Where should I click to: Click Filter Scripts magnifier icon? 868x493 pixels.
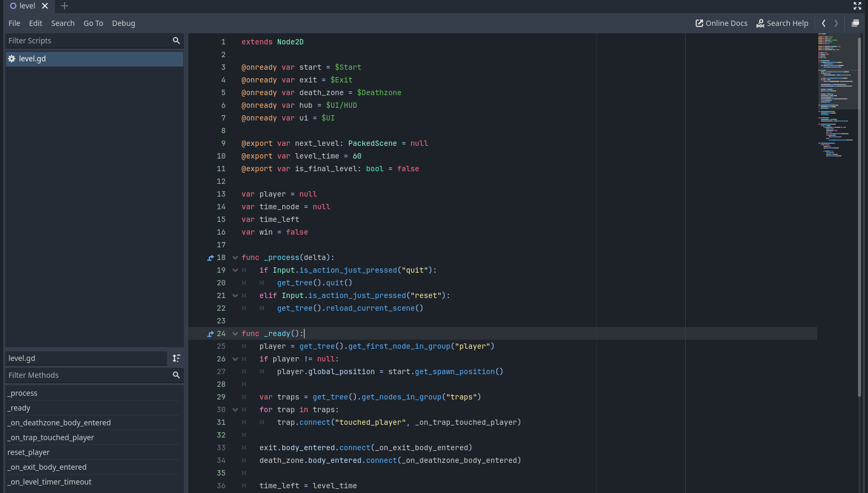(x=177, y=41)
